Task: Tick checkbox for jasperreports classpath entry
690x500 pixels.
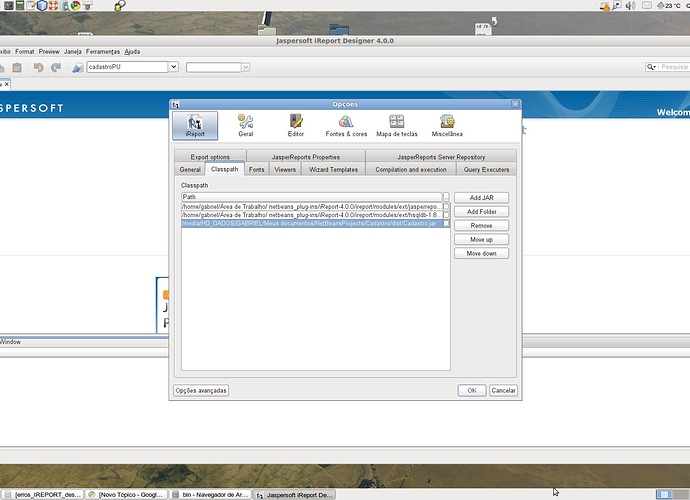Action: click(x=446, y=206)
